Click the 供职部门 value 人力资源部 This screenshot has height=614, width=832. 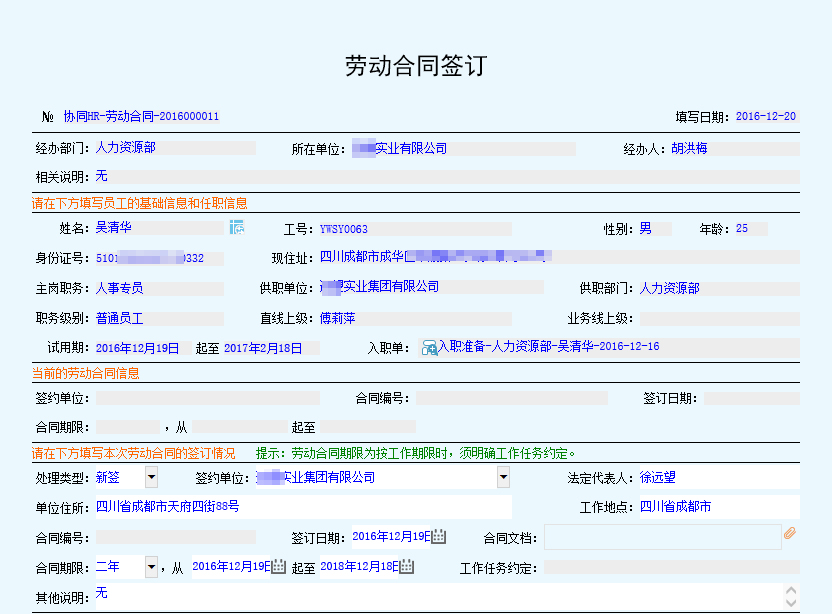click(670, 288)
